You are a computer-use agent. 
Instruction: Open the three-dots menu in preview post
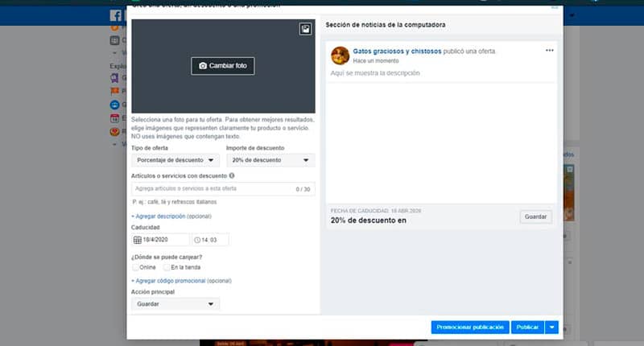(550, 51)
